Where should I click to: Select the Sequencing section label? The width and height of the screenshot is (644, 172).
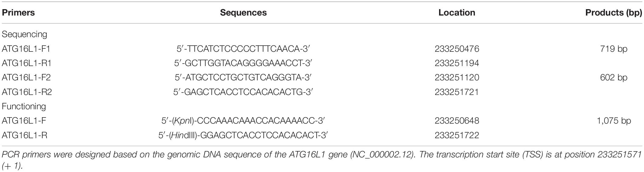(x=24, y=34)
